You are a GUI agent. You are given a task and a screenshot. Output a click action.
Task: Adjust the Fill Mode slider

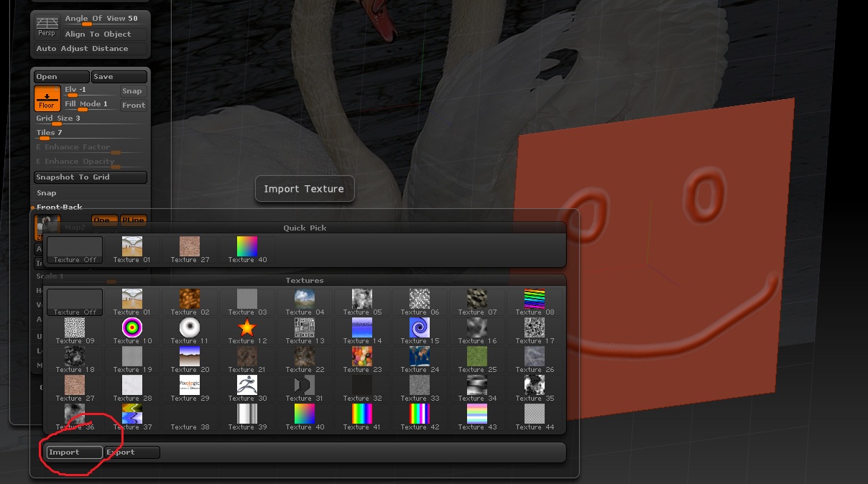(x=90, y=105)
